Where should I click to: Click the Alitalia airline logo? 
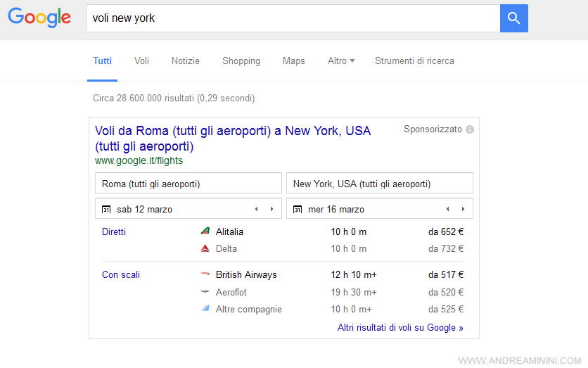205,231
